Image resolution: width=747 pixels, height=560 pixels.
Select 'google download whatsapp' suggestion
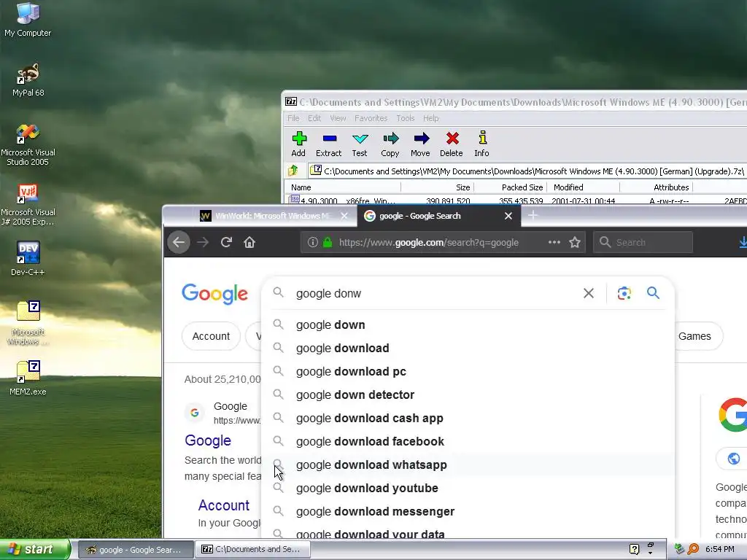pyautogui.click(x=468, y=464)
